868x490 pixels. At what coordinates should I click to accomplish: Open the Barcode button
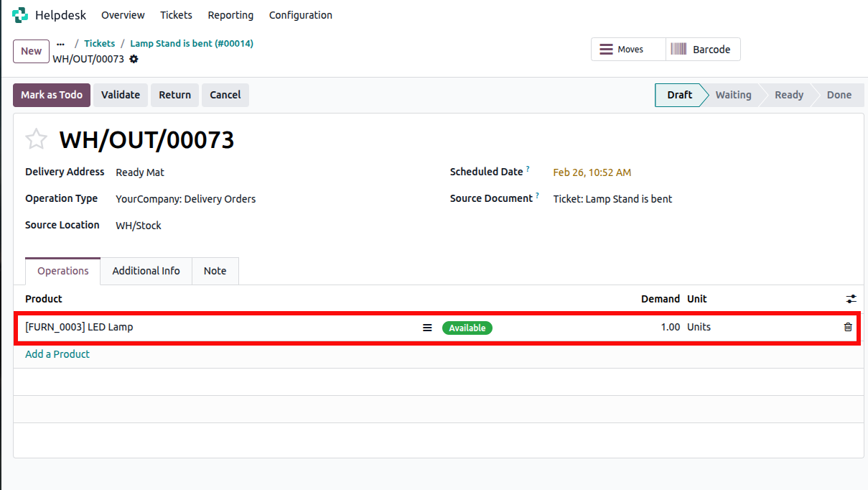702,50
